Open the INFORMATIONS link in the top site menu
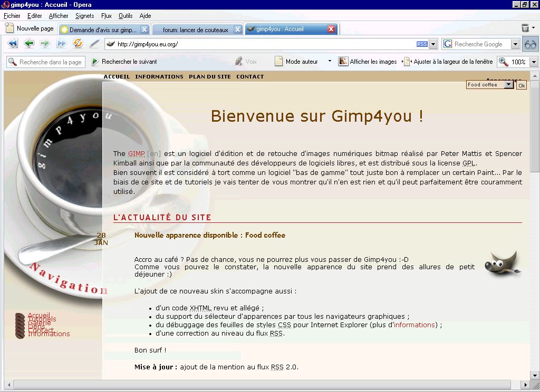The image size is (540, 392). coord(159,76)
